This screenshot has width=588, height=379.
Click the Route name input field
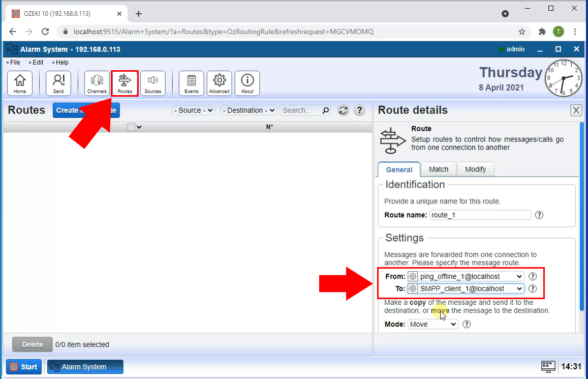pos(480,215)
